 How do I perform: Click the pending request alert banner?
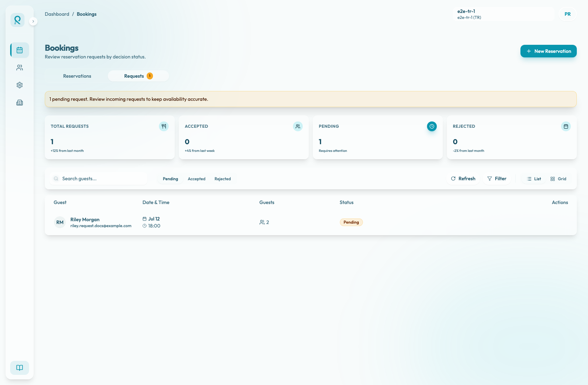[x=310, y=99]
